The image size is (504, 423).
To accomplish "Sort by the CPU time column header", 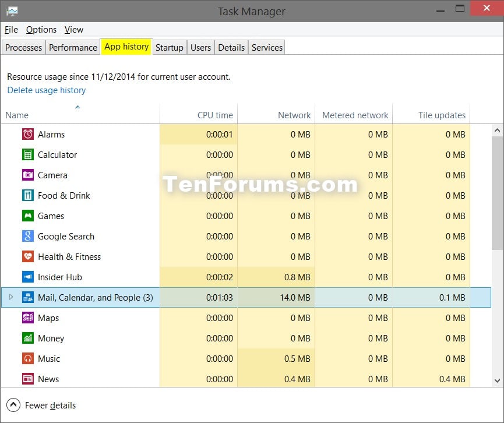I will point(199,114).
